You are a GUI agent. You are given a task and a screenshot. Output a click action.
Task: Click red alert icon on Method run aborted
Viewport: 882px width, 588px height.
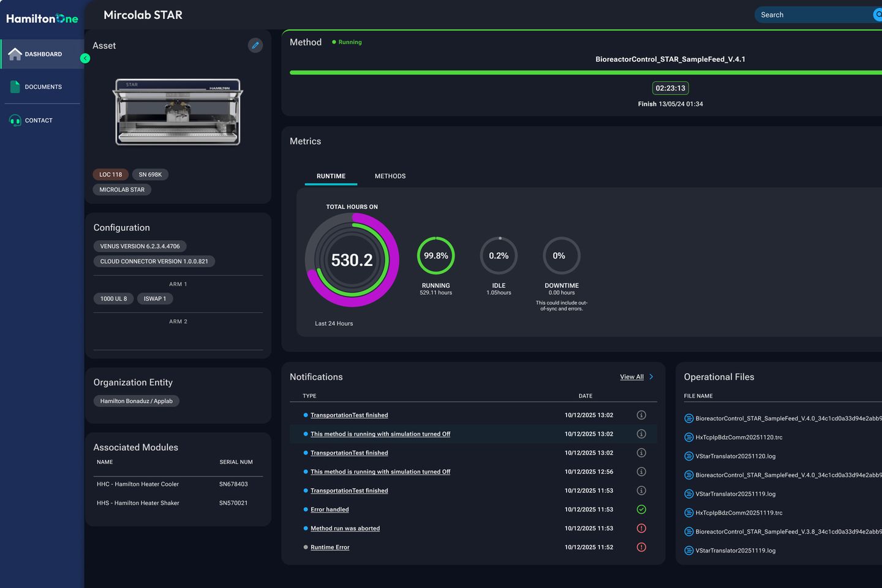tap(641, 529)
